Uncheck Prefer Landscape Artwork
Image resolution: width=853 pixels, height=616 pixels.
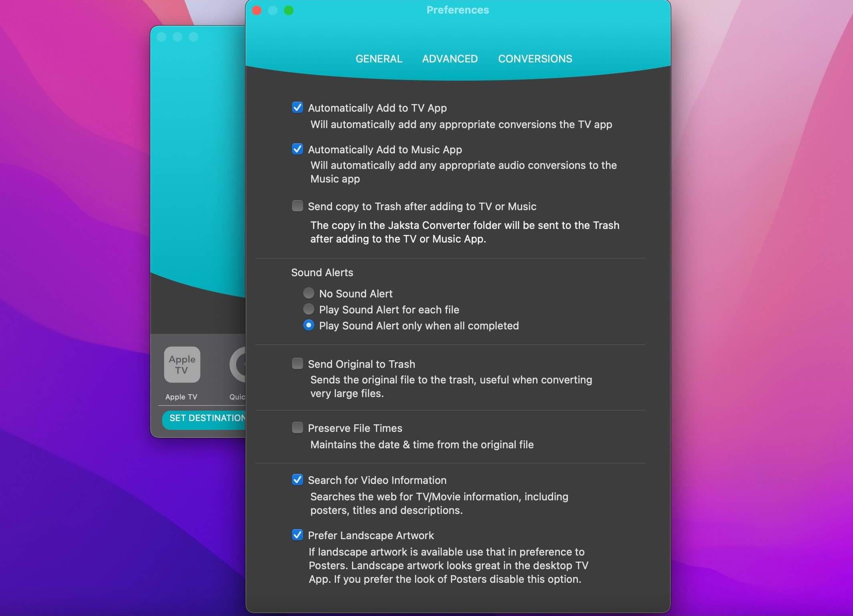click(297, 535)
